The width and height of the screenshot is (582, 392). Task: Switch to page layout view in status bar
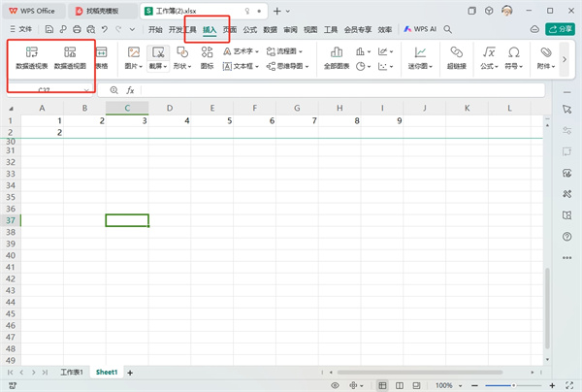pyautogui.click(x=400, y=385)
